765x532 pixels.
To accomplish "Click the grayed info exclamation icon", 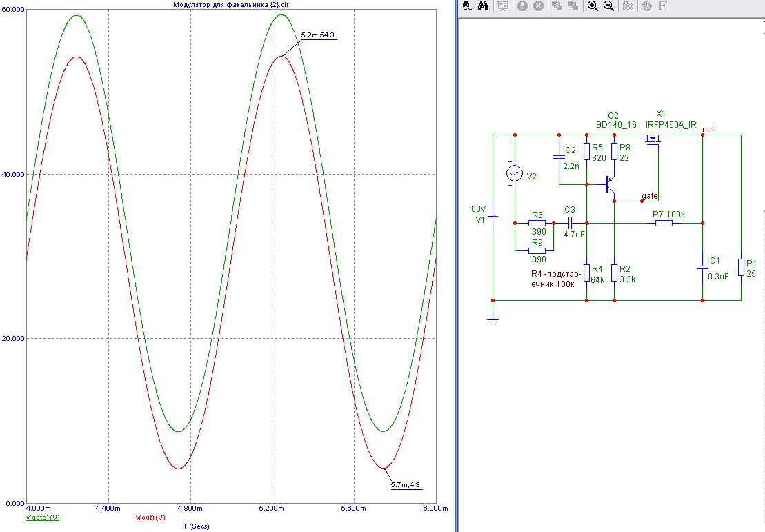I will pos(522,6).
